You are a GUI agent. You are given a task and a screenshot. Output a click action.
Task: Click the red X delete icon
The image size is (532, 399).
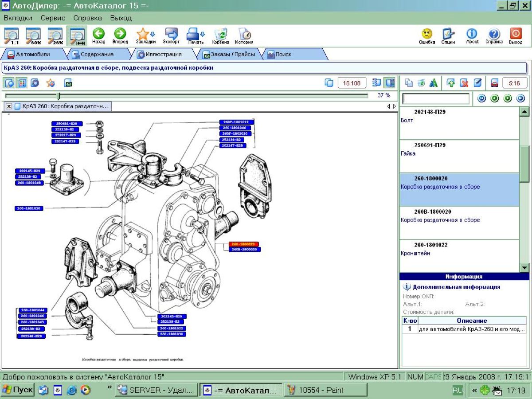pyautogui.click(x=464, y=83)
